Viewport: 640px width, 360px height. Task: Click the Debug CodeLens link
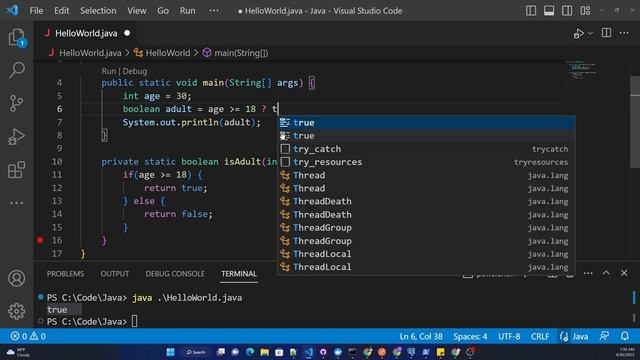click(x=135, y=71)
